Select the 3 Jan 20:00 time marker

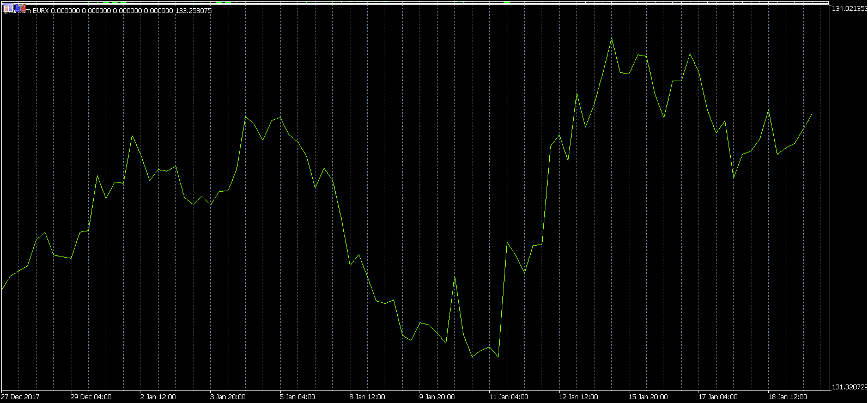point(228,397)
